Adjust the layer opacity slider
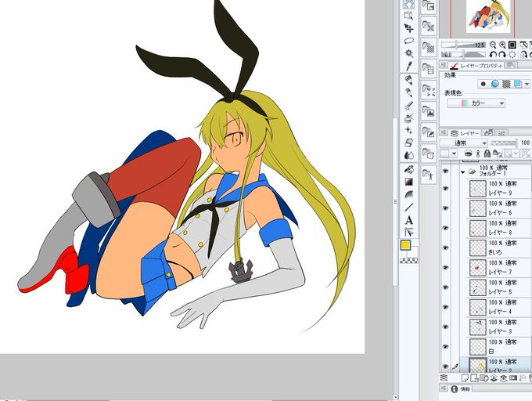This screenshot has height=401, width=532. tap(504, 143)
